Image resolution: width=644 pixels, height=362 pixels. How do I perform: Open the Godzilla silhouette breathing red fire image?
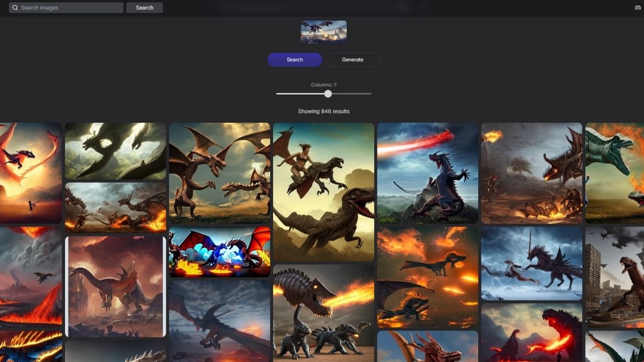click(x=531, y=334)
